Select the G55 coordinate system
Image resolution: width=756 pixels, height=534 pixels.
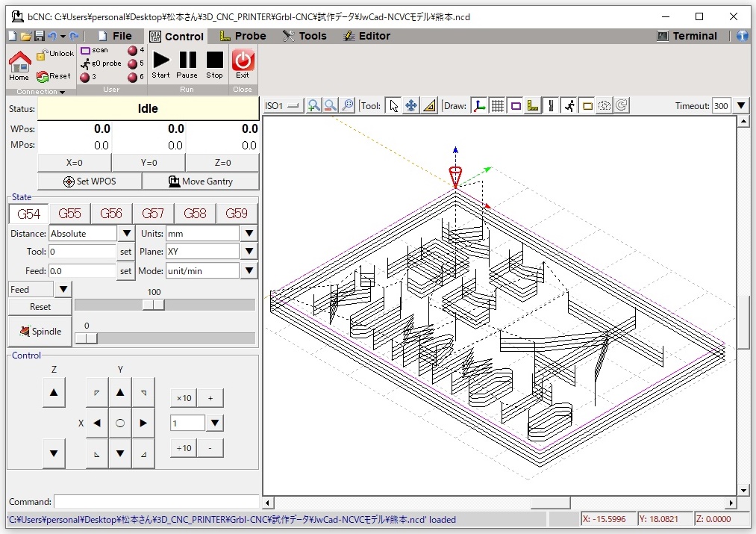tap(69, 214)
